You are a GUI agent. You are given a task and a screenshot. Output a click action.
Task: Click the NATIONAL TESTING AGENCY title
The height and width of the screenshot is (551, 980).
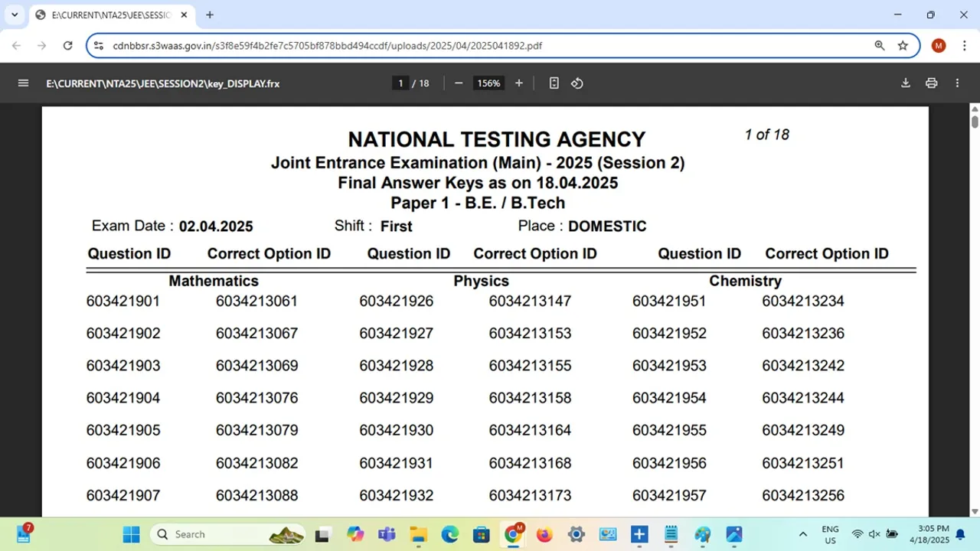pos(497,139)
